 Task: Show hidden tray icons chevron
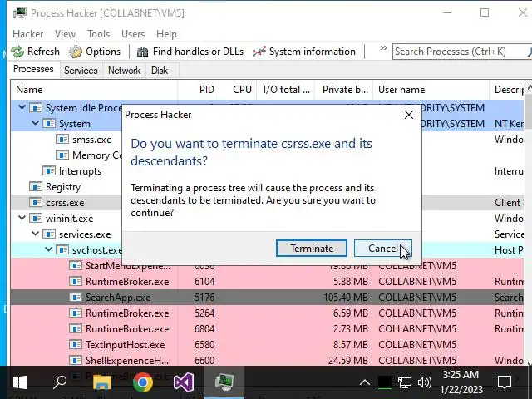click(x=365, y=382)
